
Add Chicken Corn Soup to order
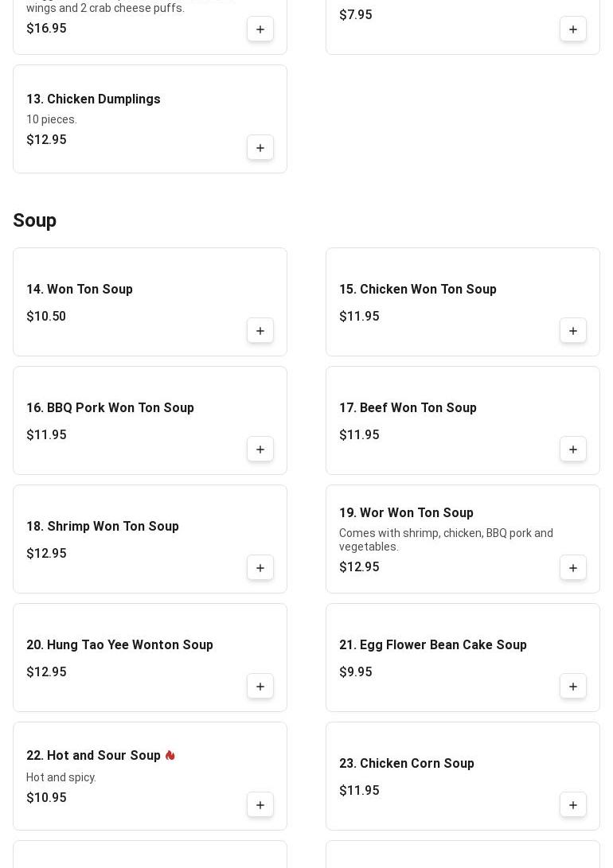(573, 805)
